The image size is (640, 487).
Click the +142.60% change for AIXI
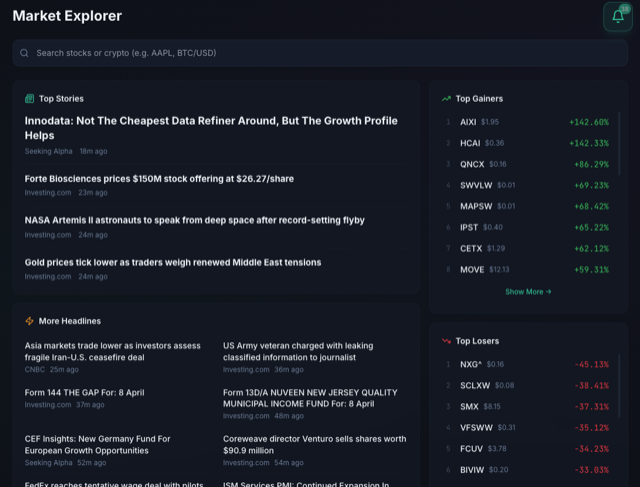pyautogui.click(x=589, y=122)
